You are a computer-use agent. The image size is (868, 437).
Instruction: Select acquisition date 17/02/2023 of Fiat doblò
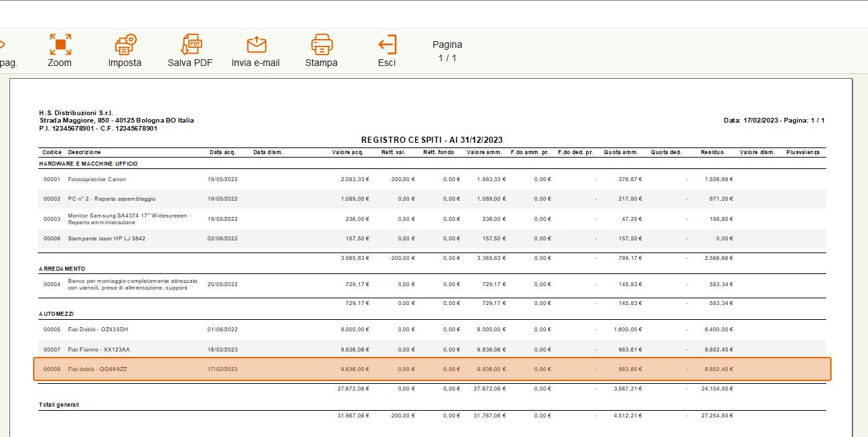pos(222,369)
